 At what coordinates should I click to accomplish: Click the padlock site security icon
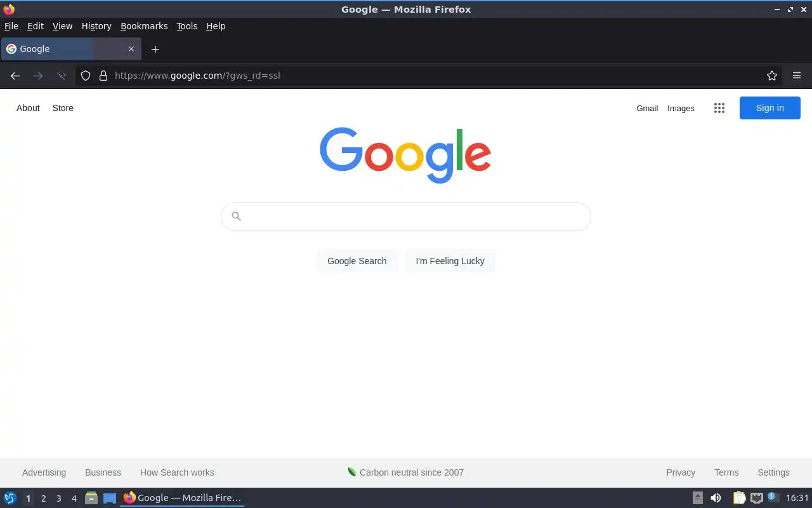(x=103, y=76)
